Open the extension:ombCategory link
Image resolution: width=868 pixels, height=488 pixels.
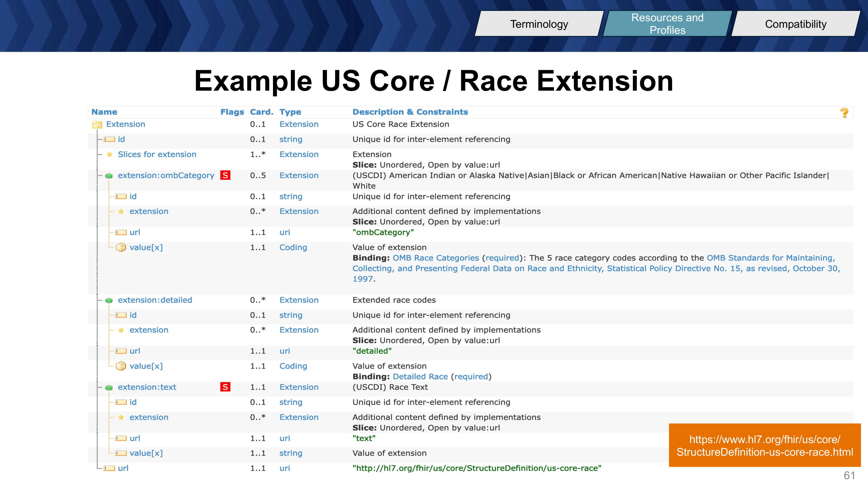[x=166, y=175]
